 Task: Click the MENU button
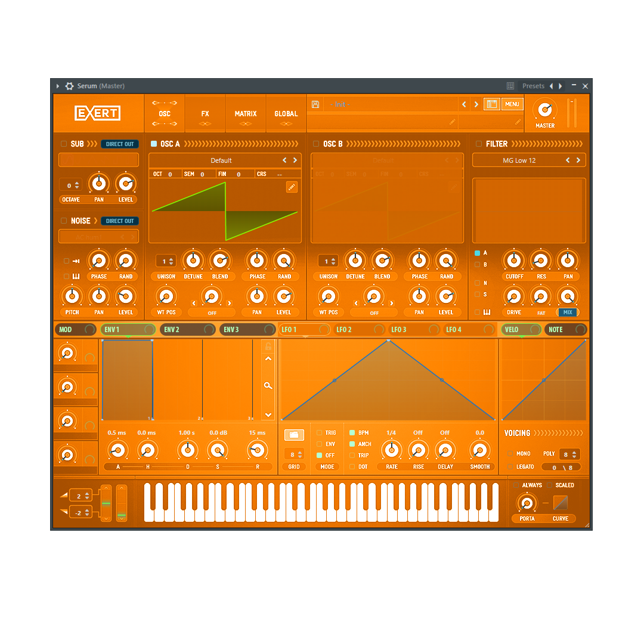[512, 104]
